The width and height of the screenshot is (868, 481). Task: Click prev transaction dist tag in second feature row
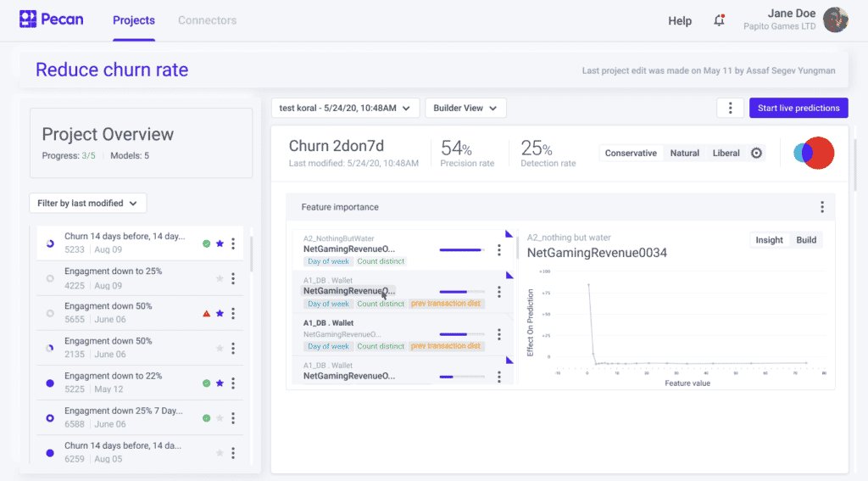point(446,304)
